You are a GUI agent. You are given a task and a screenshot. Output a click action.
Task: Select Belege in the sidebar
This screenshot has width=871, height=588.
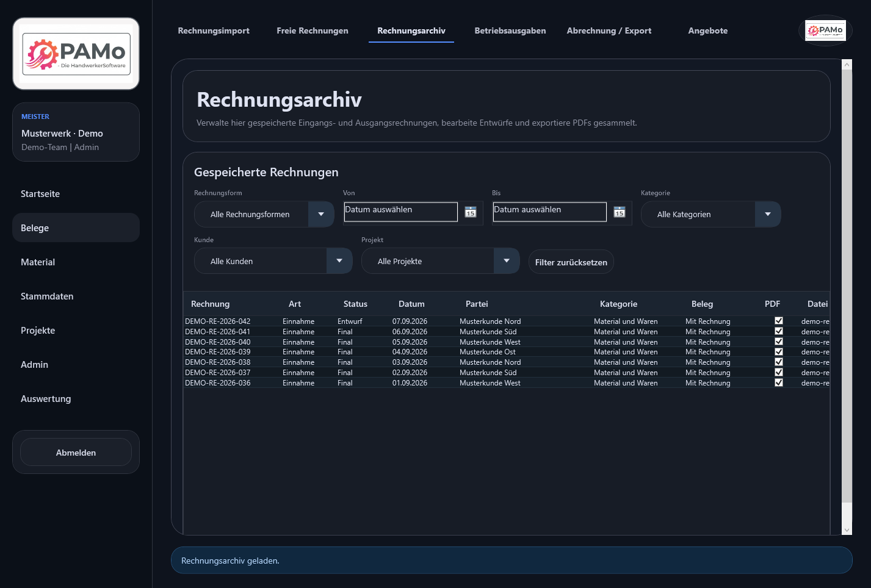76,228
